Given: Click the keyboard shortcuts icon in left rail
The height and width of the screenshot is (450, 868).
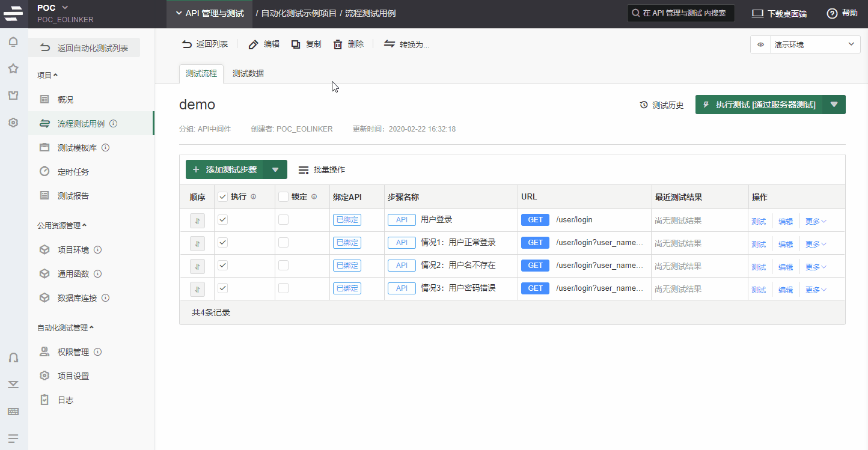Looking at the screenshot, I should click(13, 412).
